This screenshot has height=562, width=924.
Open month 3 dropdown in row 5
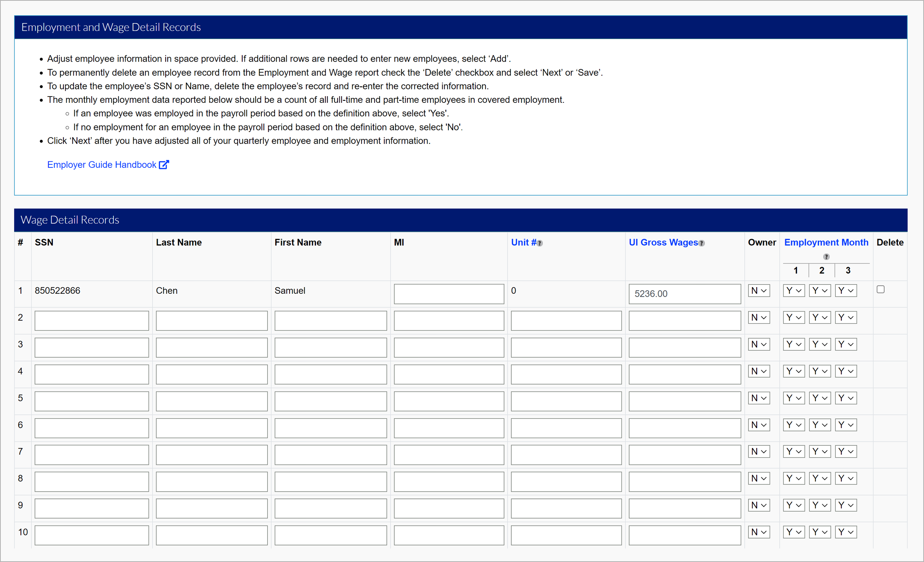[845, 398]
